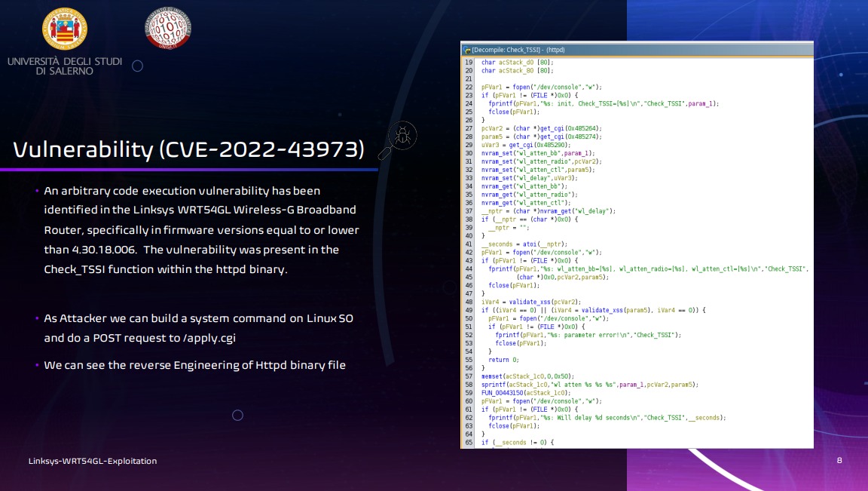Click code line 55 return 0
The width and height of the screenshot is (868, 491).
coord(503,361)
